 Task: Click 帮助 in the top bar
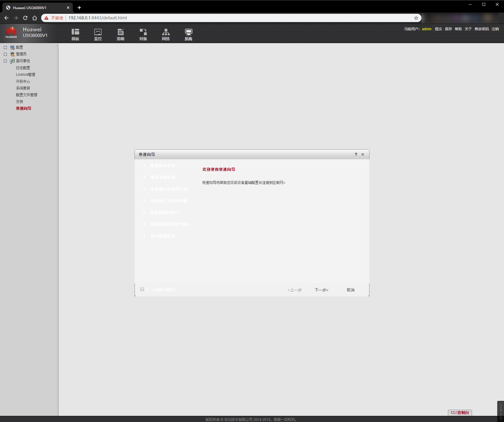coord(458,29)
